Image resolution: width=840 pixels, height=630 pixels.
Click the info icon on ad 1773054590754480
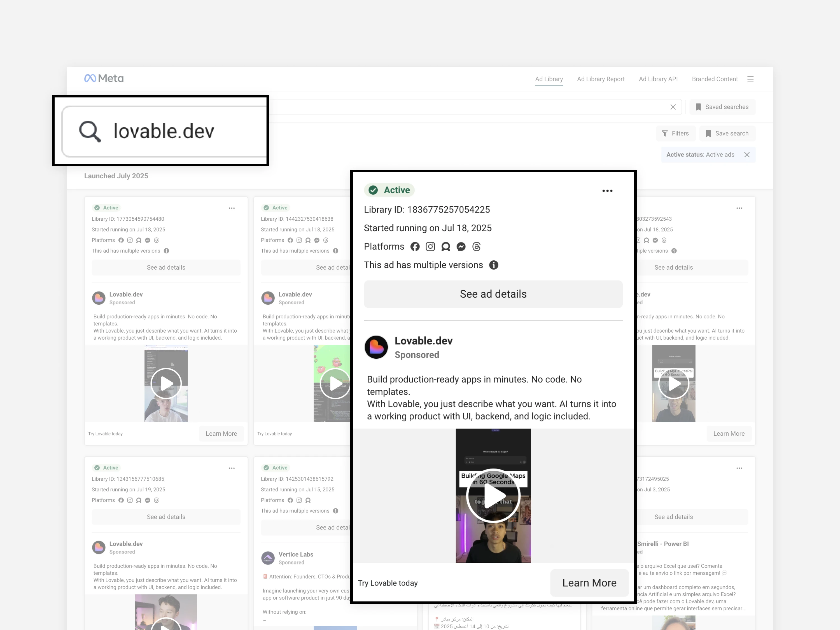click(166, 251)
